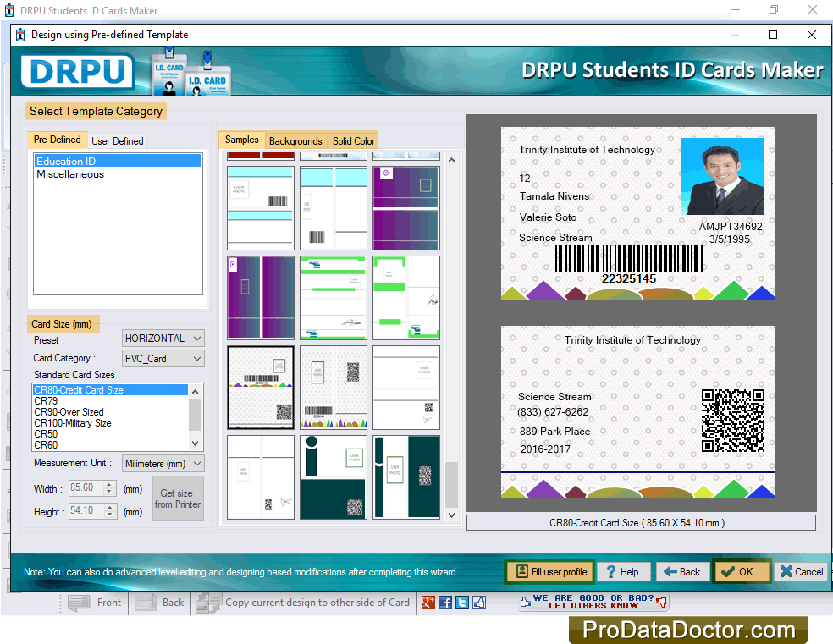The height and width of the screenshot is (644, 833).
Task: Click the thumbs-up like icon
Action: 479,603
